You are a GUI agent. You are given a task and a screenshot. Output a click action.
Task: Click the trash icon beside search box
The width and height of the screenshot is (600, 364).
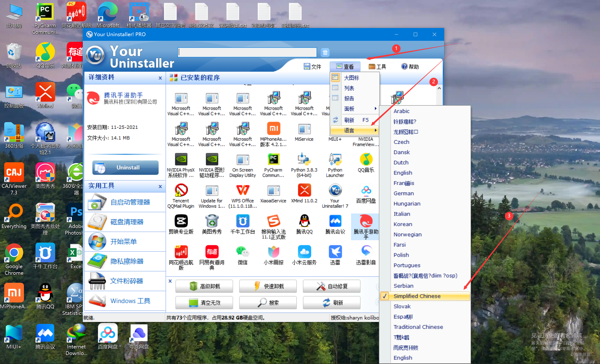tap(325, 52)
